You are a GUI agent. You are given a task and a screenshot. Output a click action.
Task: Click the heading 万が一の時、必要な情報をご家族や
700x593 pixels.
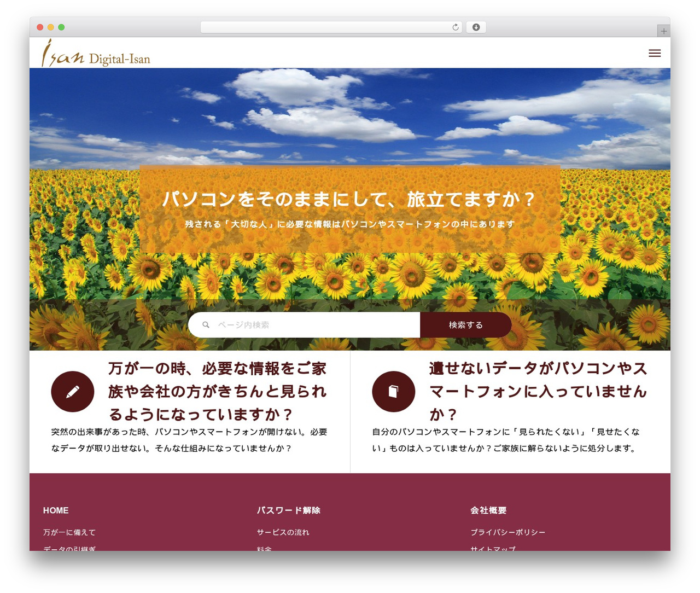coord(218,392)
